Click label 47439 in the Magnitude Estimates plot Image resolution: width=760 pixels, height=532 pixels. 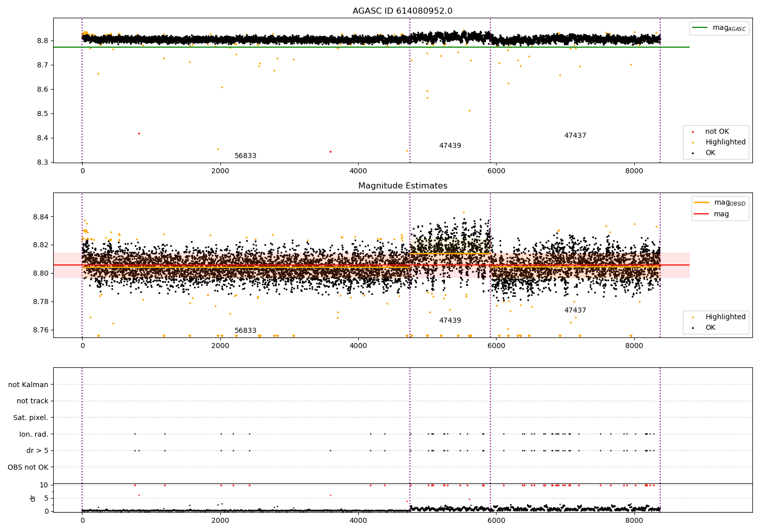click(450, 321)
